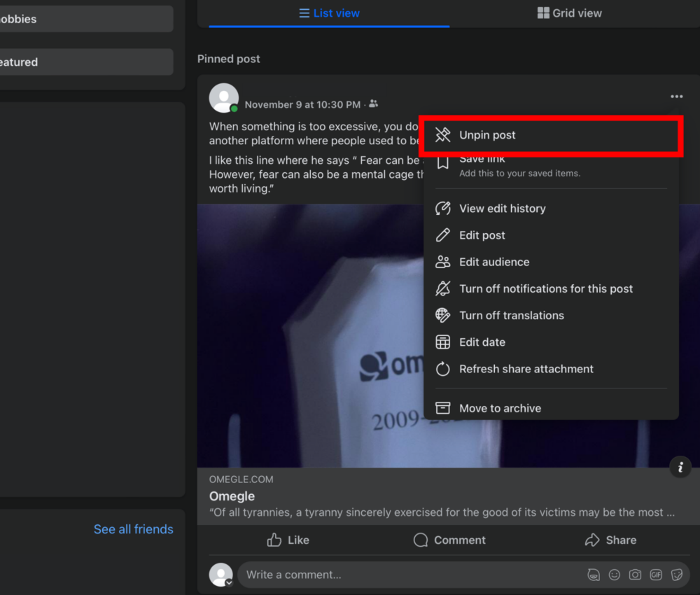Viewport: 700px width, 595px height.
Task: Open the sticker picker in the comment bar
Action: tap(677, 574)
